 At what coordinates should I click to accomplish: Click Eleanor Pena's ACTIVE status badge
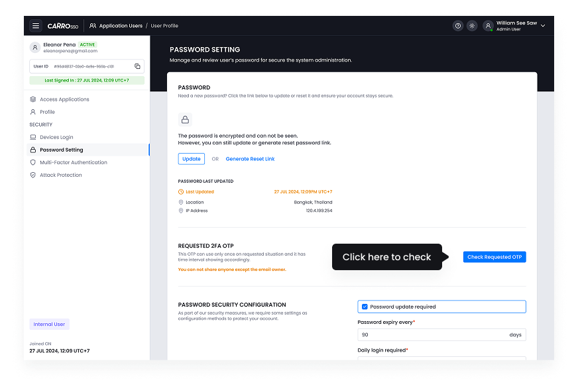(x=86, y=44)
